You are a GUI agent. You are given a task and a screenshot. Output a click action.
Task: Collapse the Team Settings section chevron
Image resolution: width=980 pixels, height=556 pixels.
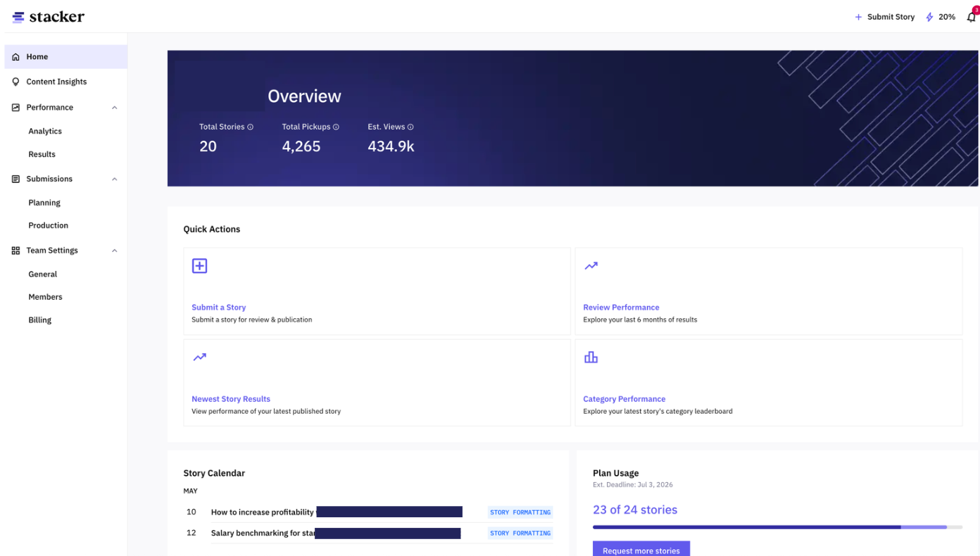pos(114,251)
